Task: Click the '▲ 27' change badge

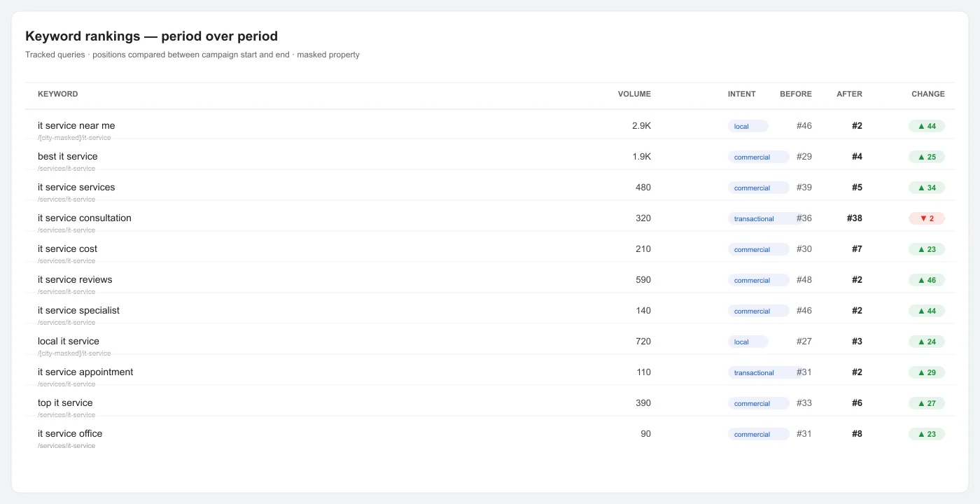Action: tap(927, 403)
